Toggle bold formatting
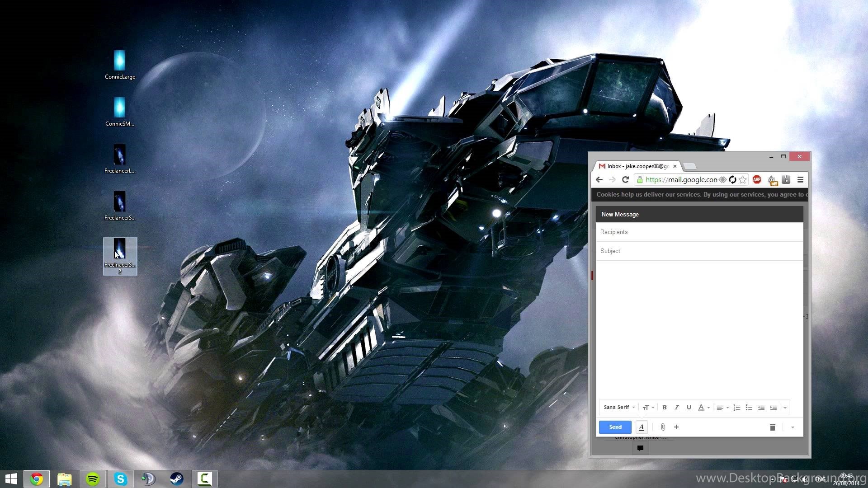The image size is (868, 488). coord(664,407)
